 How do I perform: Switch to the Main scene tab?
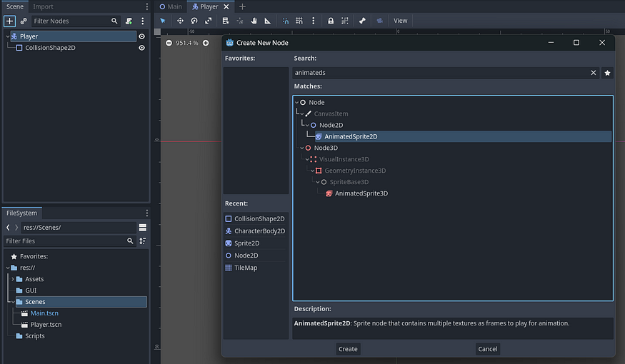[x=171, y=6]
